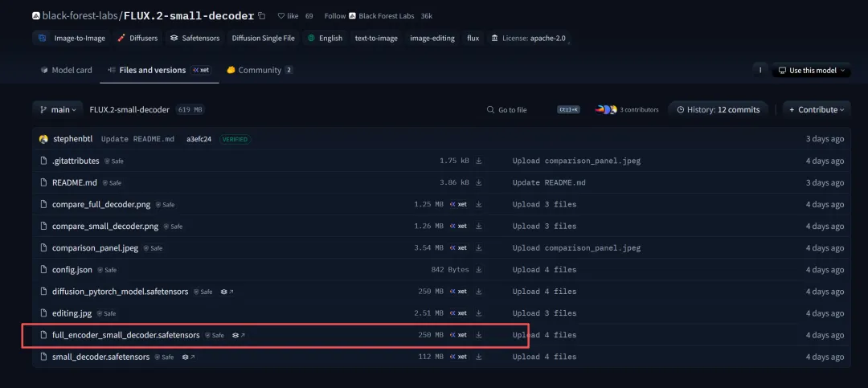Click the Safe badge on config.json
The width and height of the screenshot is (868, 388).
pyautogui.click(x=106, y=270)
